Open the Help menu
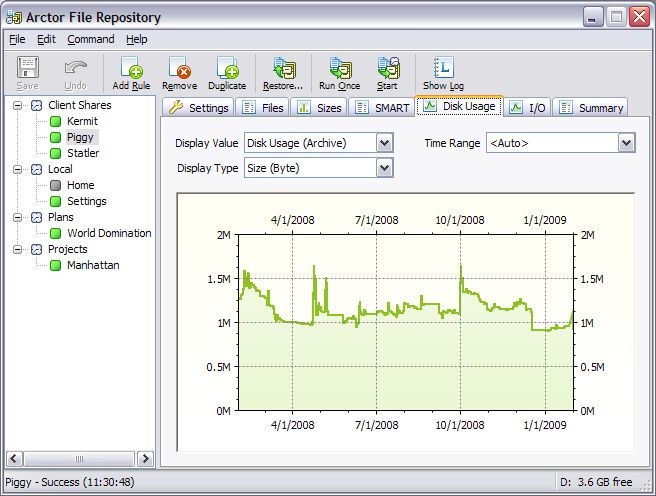 tap(137, 39)
